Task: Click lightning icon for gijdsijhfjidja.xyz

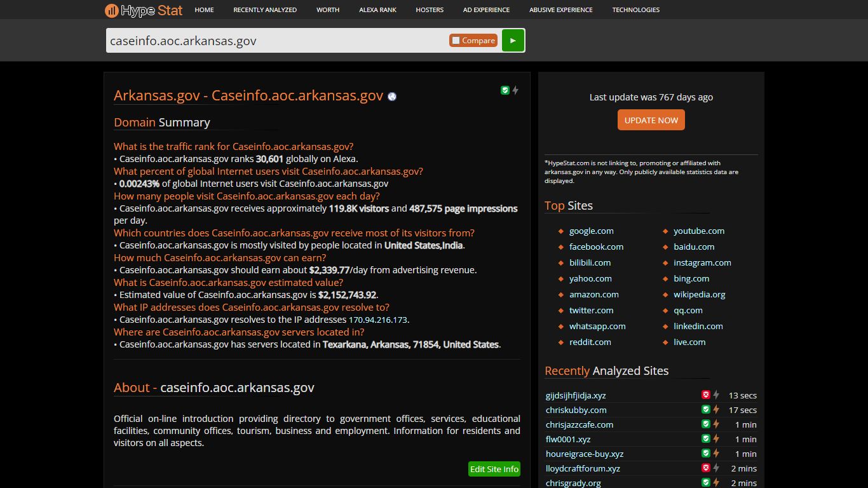Action: click(x=715, y=395)
